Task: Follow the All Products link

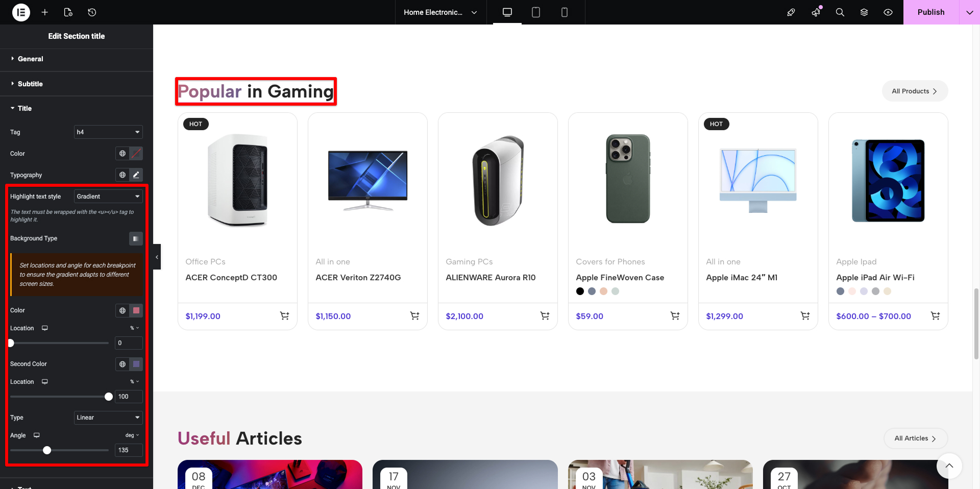Action: tap(914, 91)
